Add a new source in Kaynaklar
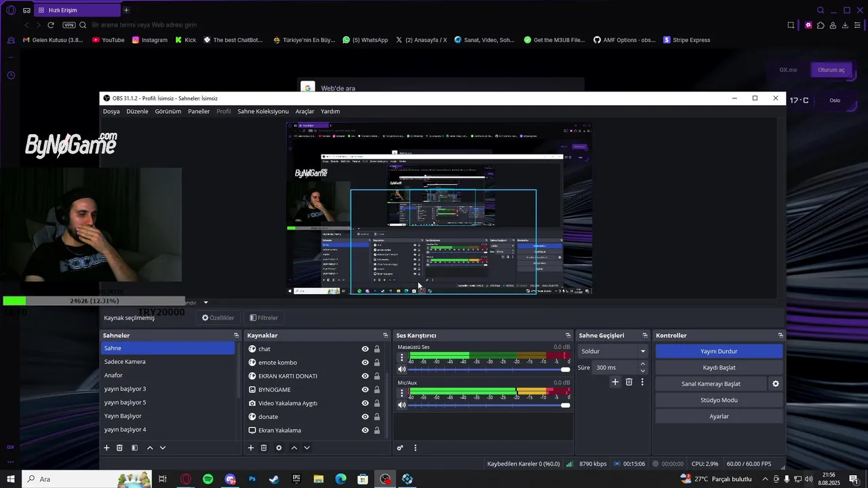 point(251,448)
